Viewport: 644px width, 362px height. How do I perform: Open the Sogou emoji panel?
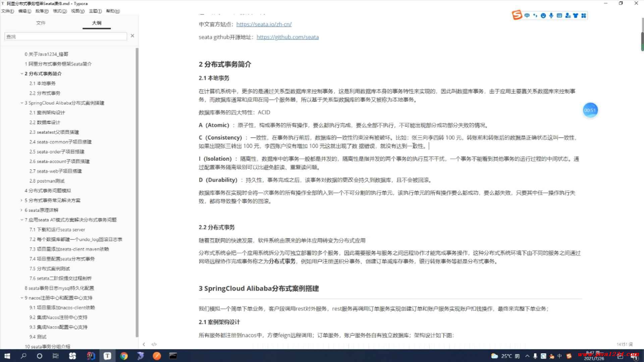tap(543, 15)
